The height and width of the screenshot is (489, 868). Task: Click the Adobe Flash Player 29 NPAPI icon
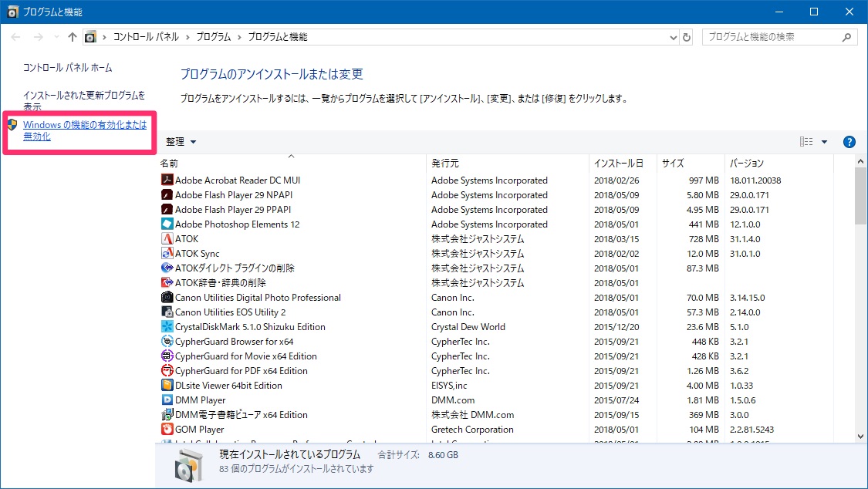coord(167,194)
